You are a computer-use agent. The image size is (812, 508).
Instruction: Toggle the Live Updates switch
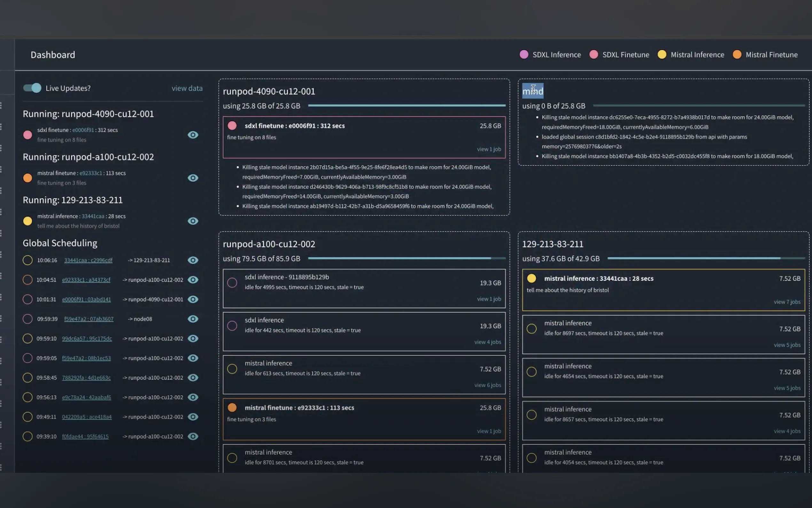coord(32,88)
